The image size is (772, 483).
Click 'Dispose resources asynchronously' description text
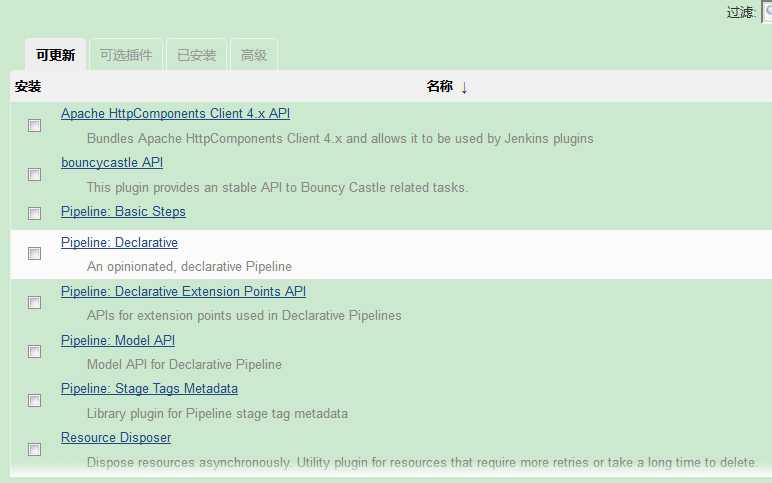pos(422,462)
